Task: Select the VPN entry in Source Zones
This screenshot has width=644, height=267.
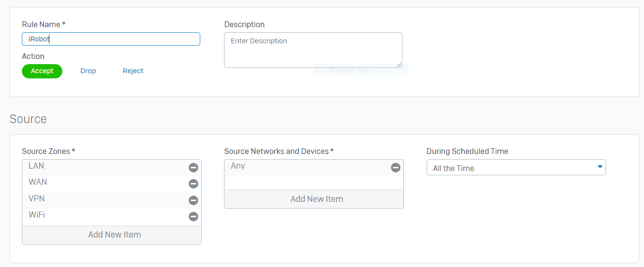Action: tap(37, 199)
